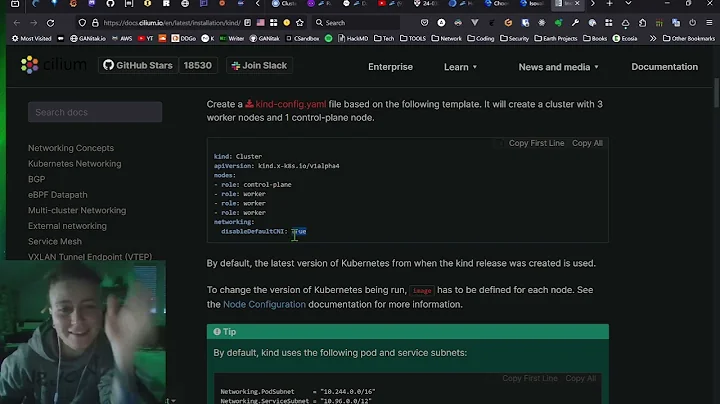Copy First Line of the kind config
This screenshot has height=404, width=720.
pyautogui.click(x=536, y=143)
